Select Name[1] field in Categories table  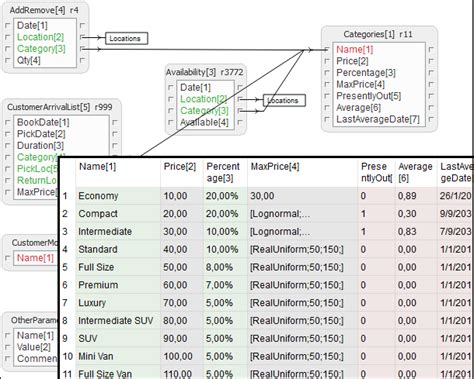pyautogui.click(x=355, y=49)
